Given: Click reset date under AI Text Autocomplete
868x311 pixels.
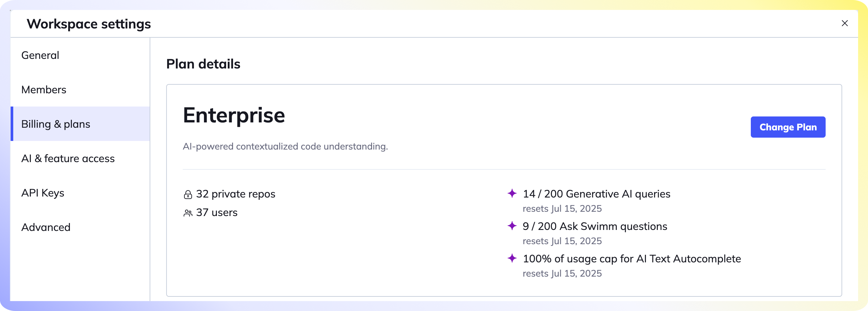Looking at the screenshot, I should tap(562, 273).
